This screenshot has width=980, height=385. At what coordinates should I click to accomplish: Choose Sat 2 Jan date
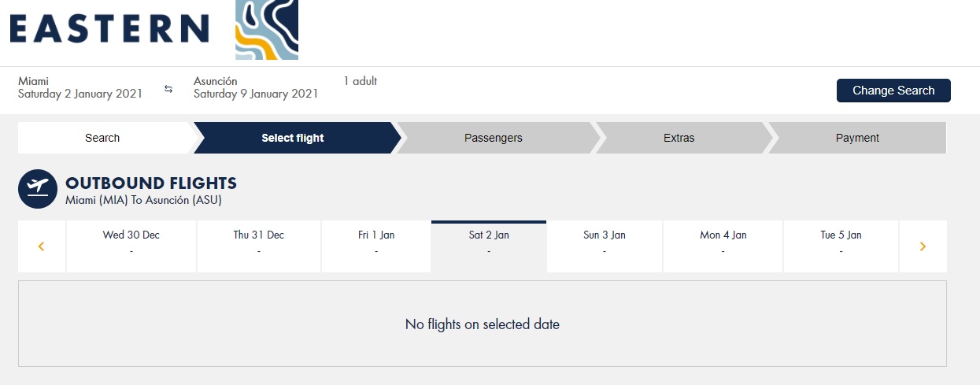pos(489,246)
